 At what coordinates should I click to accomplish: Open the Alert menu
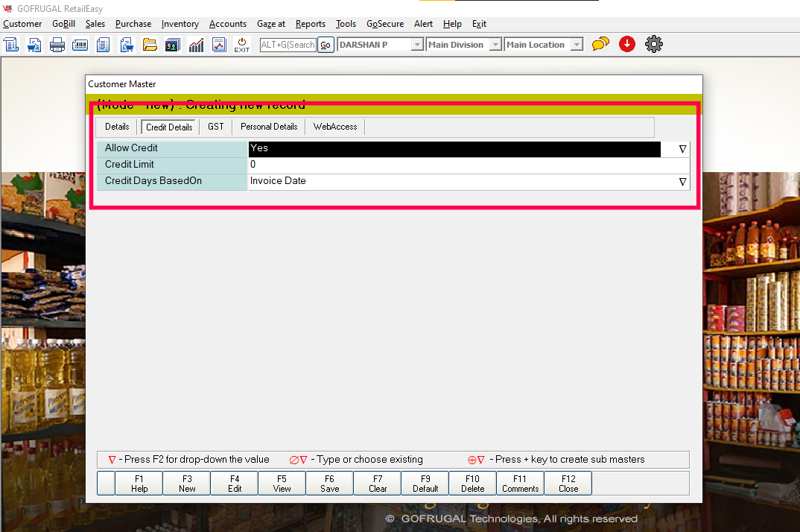[x=424, y=24]
